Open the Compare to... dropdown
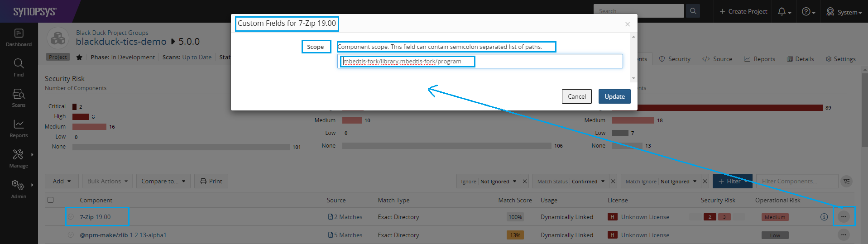The image size is (868, 244). [x=163, y=181]
